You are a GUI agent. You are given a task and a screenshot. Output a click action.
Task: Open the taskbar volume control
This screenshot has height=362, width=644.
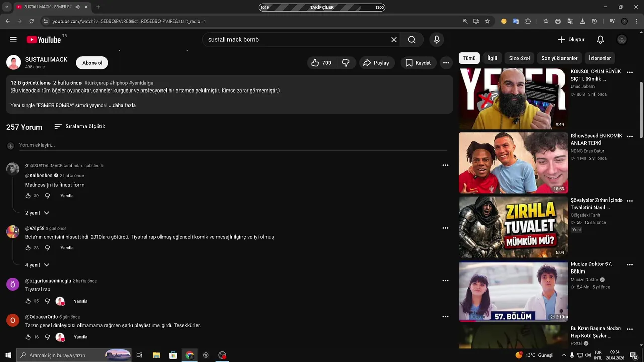tap(587, 355)
